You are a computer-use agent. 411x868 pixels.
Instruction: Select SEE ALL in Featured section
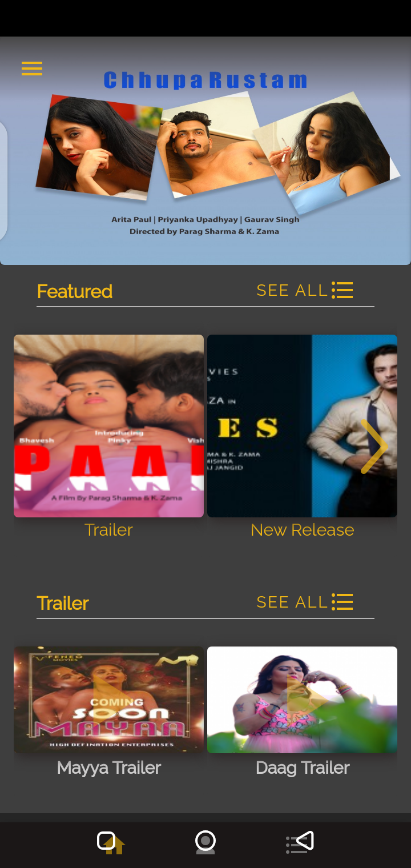(292, 290)
